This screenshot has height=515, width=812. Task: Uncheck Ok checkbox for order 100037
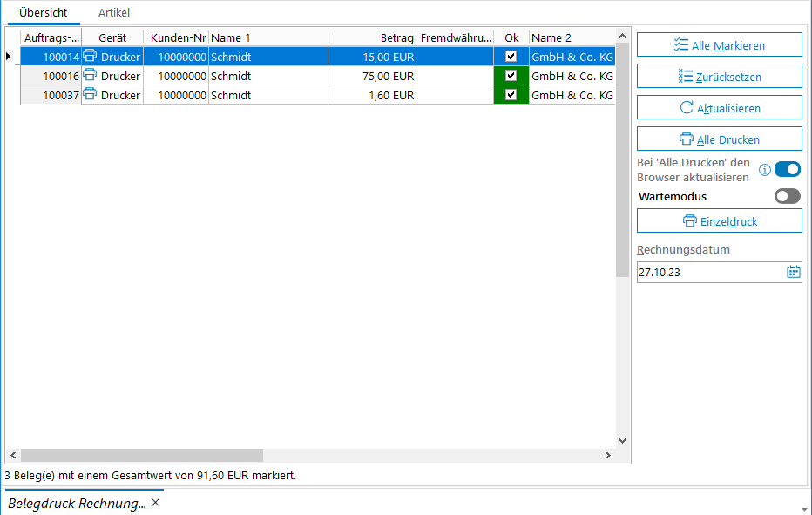(511, 95)
